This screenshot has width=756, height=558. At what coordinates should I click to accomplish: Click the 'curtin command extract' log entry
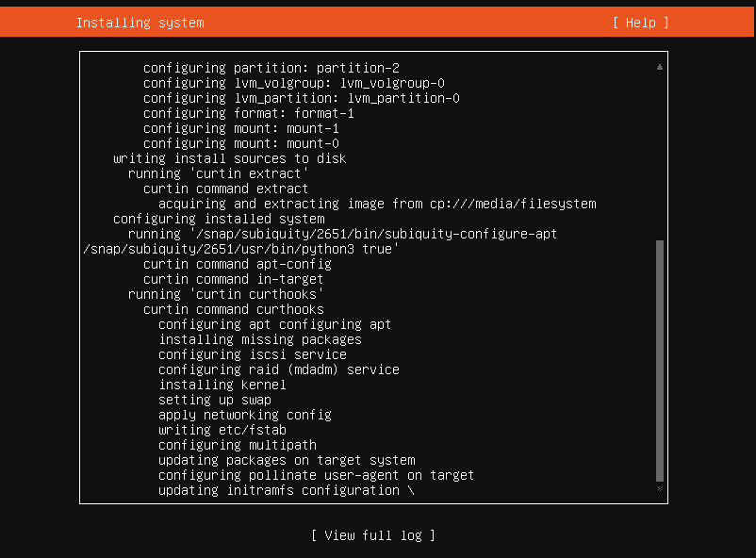tap(225, 189)
